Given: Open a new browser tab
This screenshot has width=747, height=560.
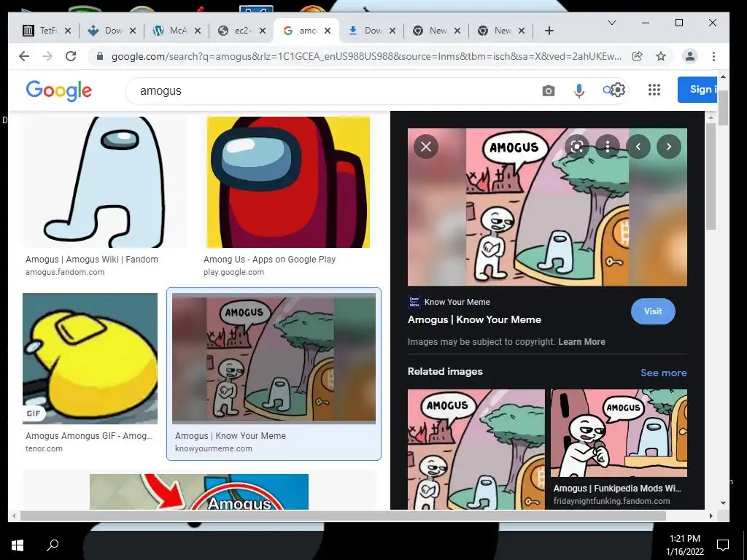Looking at the screenshot, I should [549, 31].
